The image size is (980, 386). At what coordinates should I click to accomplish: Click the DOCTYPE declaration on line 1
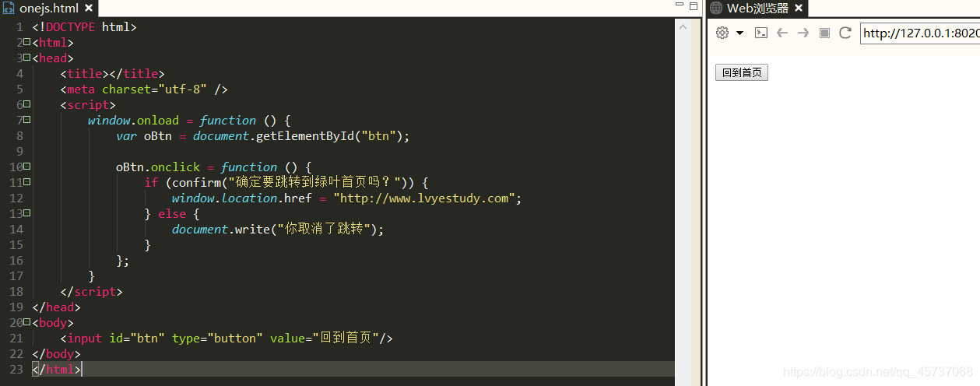(x=84, y=26)
